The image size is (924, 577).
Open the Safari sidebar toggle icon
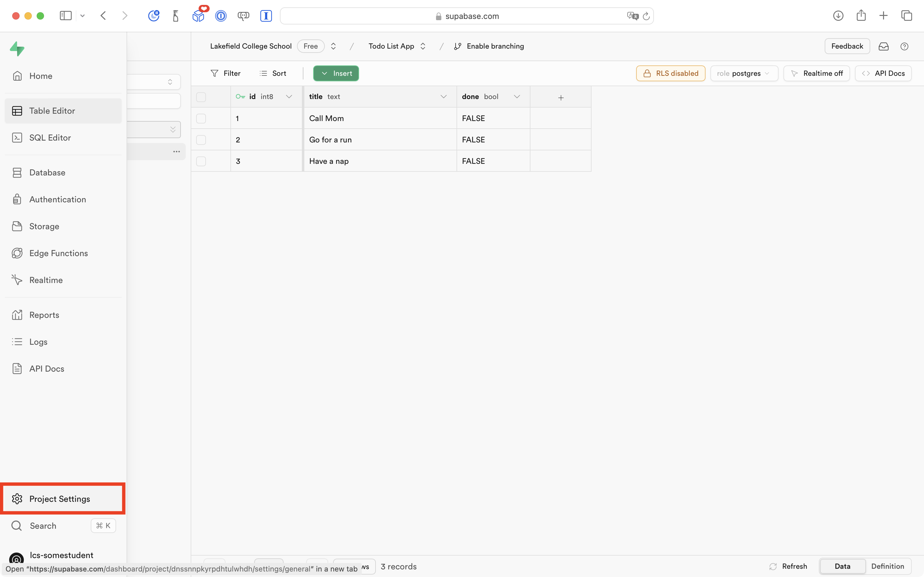point(66,16)
